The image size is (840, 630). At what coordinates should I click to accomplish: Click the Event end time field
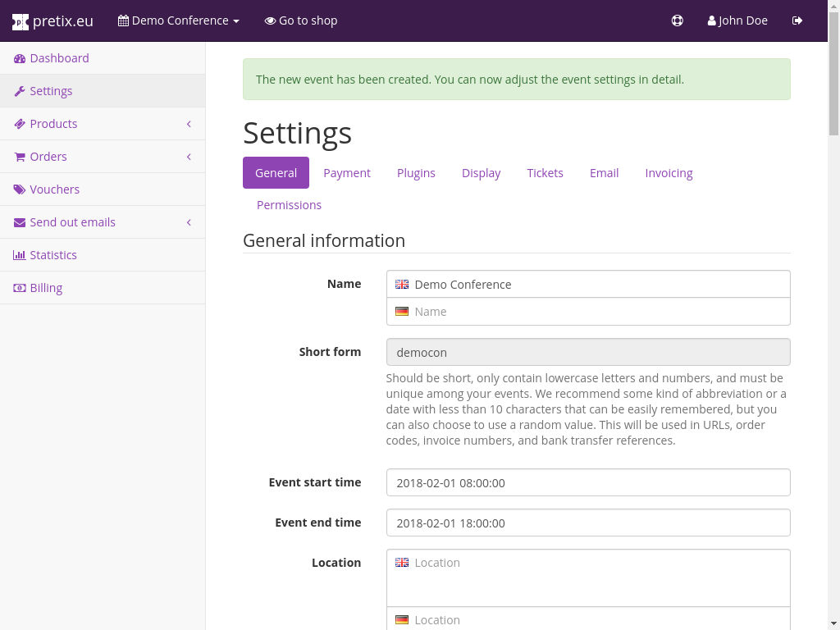coord(588,523)
